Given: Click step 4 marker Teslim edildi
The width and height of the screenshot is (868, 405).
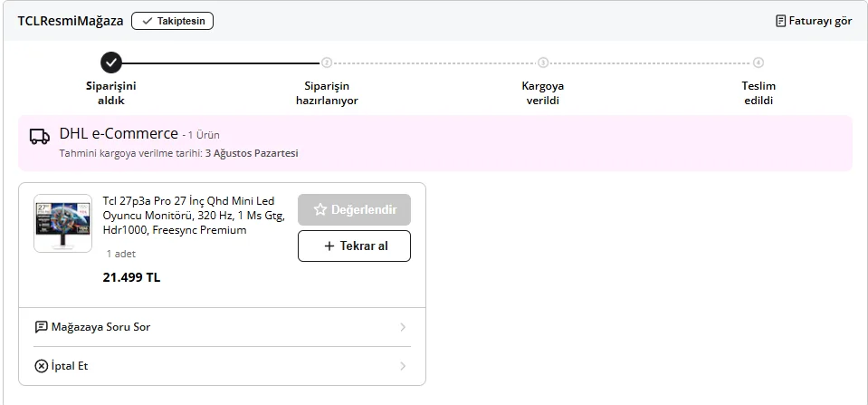Looking at the screenshot, I should coord(758,63).
